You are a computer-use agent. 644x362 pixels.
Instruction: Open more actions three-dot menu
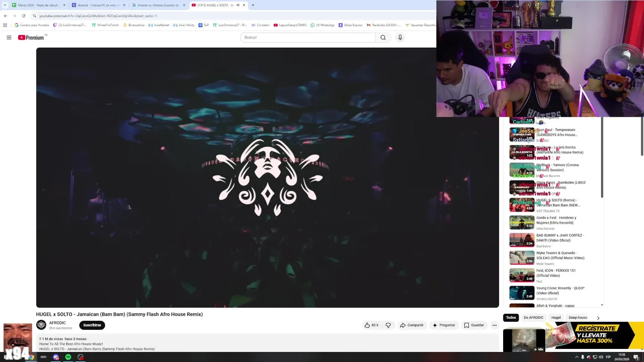click(x=495, y=325)
